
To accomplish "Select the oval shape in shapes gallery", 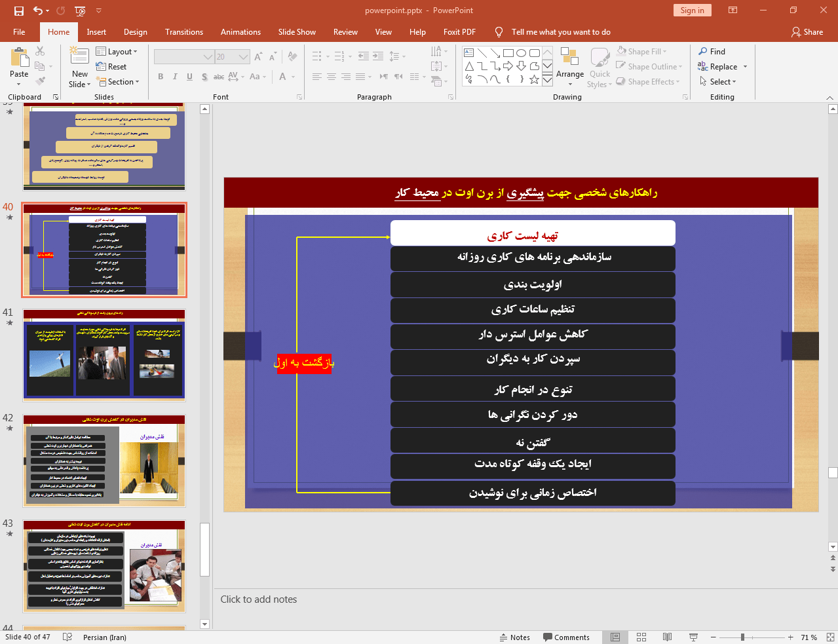I will tap(522, 53).
